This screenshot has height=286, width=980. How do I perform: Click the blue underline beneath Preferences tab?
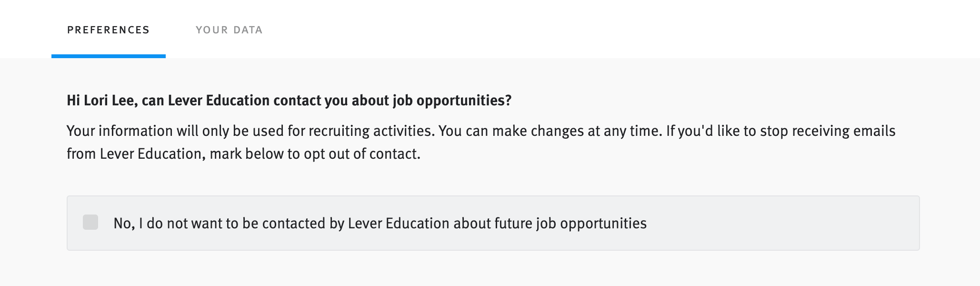pos(109,56)
